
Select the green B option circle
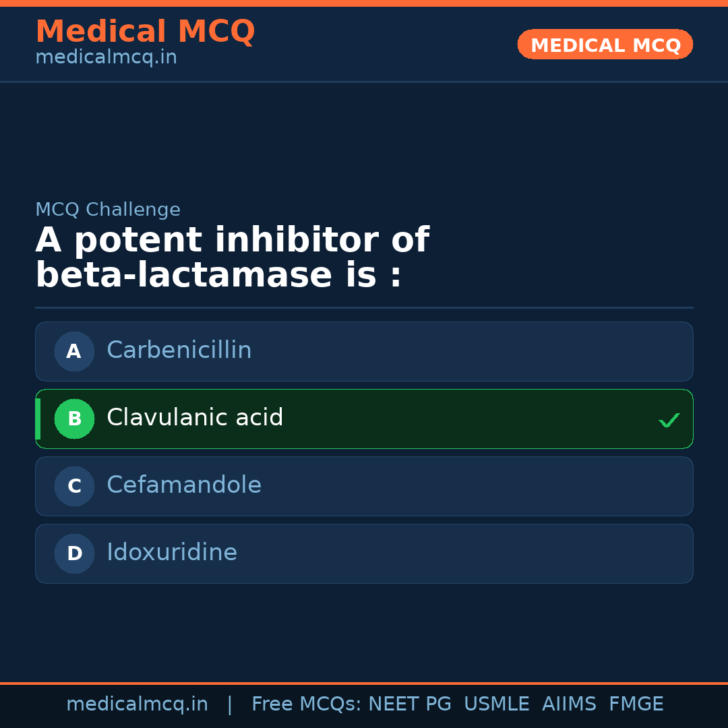tap(74, 419)
